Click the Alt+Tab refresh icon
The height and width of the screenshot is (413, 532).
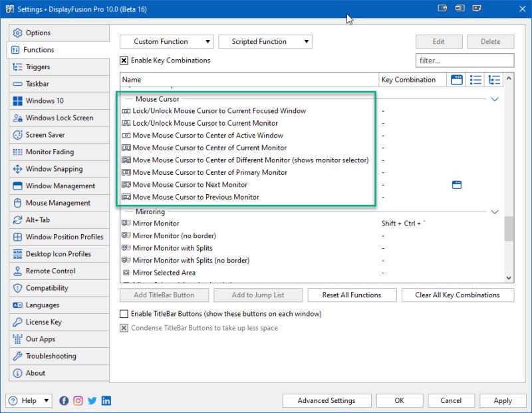(18, 220)
